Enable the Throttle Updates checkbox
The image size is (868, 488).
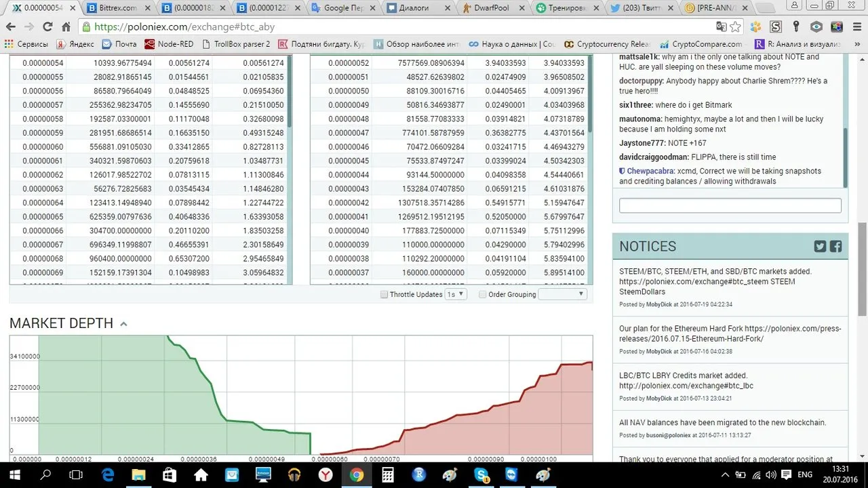(x=384, y=295)
